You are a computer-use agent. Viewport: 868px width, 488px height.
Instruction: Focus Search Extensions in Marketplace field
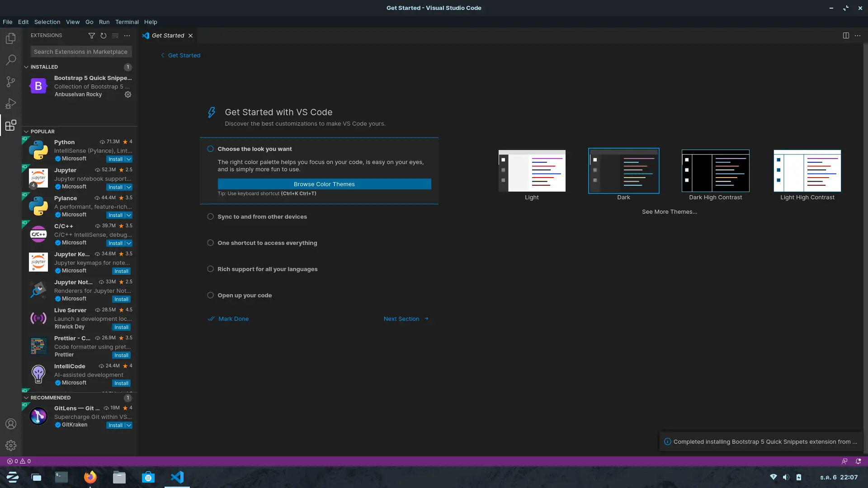point(81,52)
